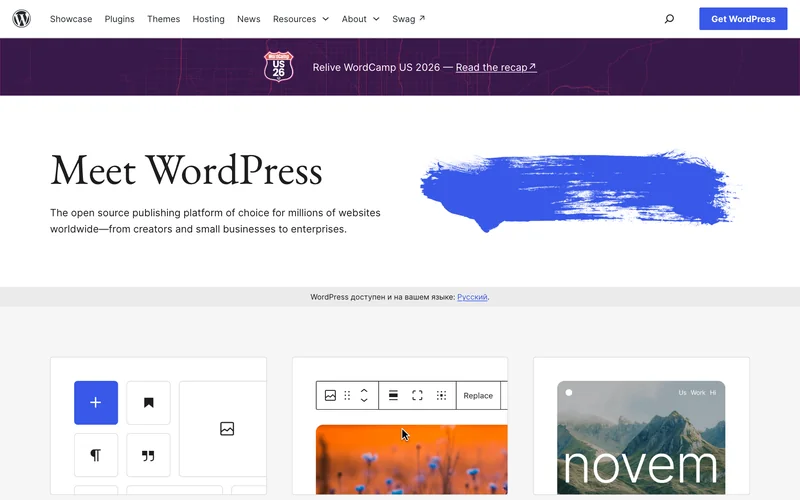Click the Relive WordCamp US 2026 text
The width and height of the screenshot is (800, 500).
click(x=376, y=67)
